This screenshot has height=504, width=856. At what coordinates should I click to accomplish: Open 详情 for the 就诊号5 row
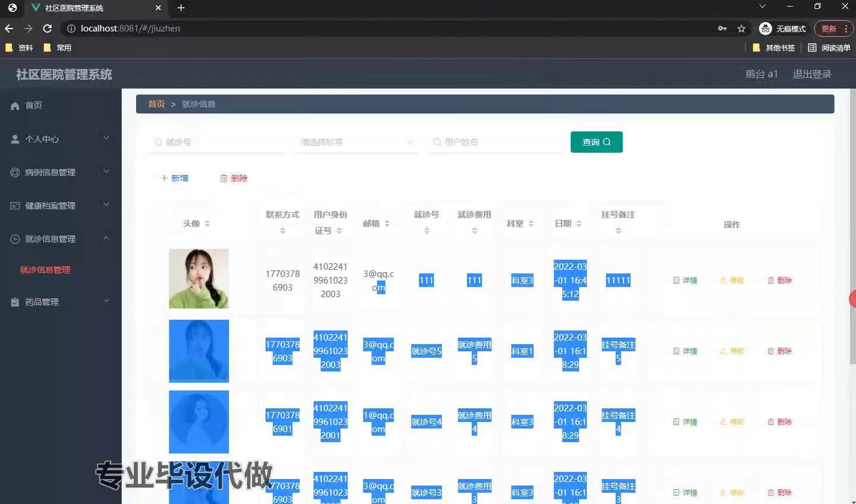685,351
